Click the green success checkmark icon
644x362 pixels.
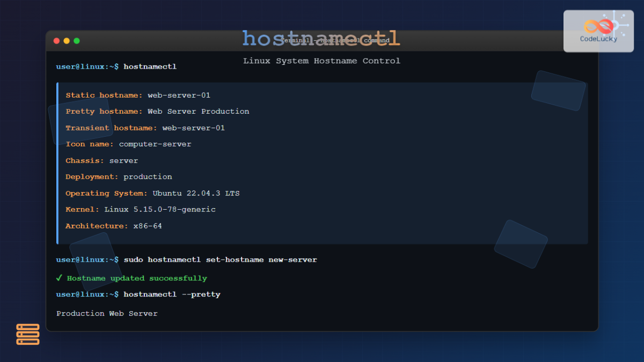(59, 278)
